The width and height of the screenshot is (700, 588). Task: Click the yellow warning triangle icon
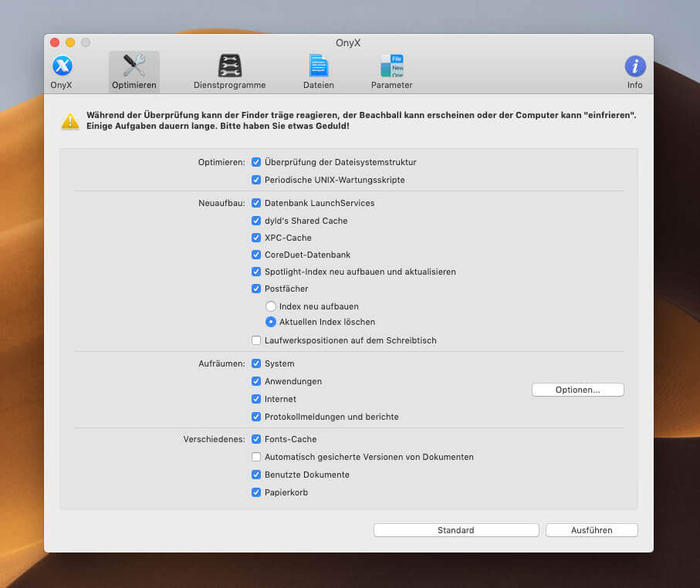[71, 120]
